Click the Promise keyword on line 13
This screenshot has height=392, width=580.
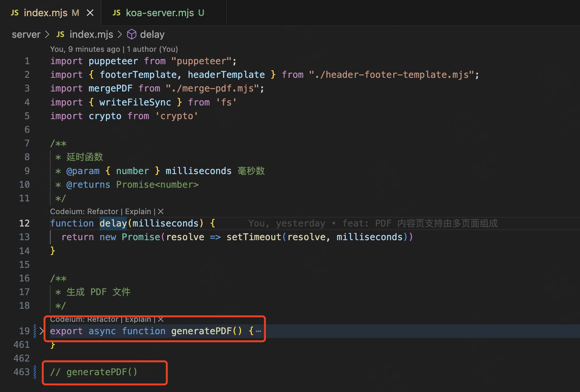click(x=141, y=237)
